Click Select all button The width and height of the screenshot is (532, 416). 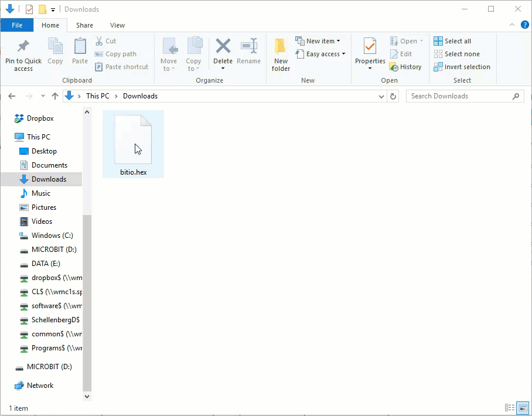point(452,41)
